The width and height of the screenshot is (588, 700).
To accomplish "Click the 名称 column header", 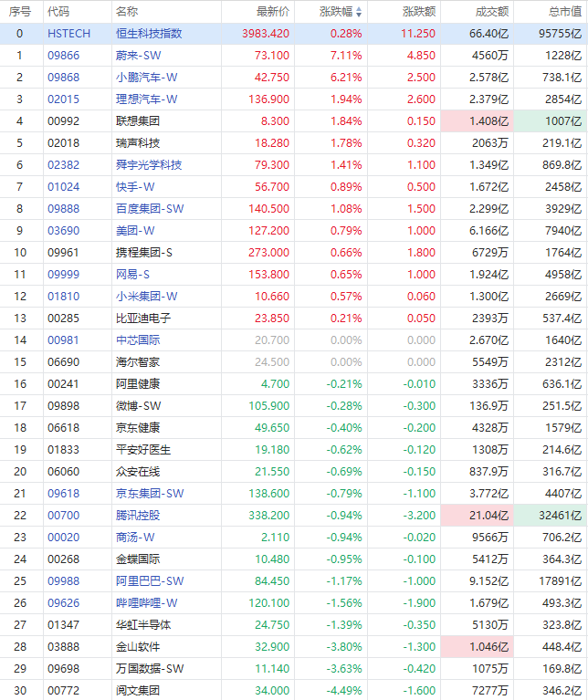I will pyautogui.click(x=127, y=12).
